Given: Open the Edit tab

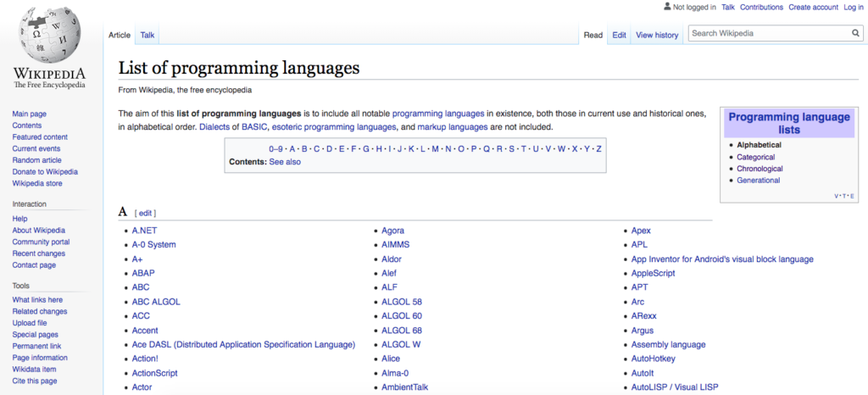Looking at the screenshot, I should tap(620, 35).
